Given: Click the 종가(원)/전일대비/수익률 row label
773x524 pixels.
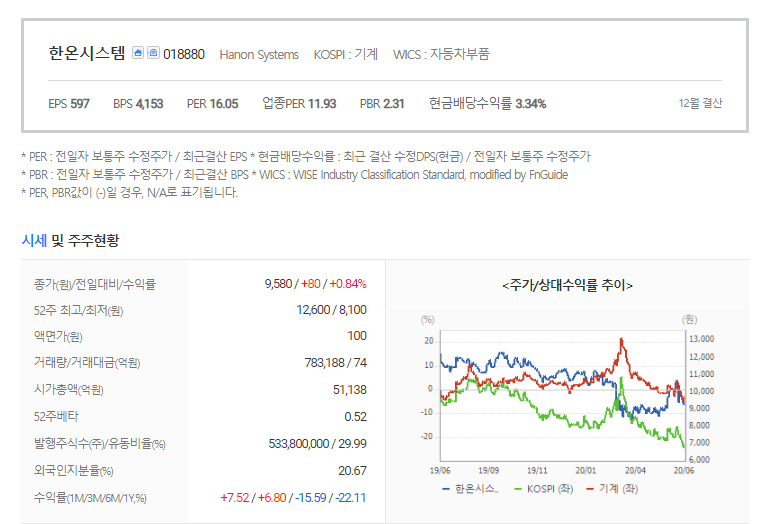Looking at the screenshot, I should tap(95, 284).
